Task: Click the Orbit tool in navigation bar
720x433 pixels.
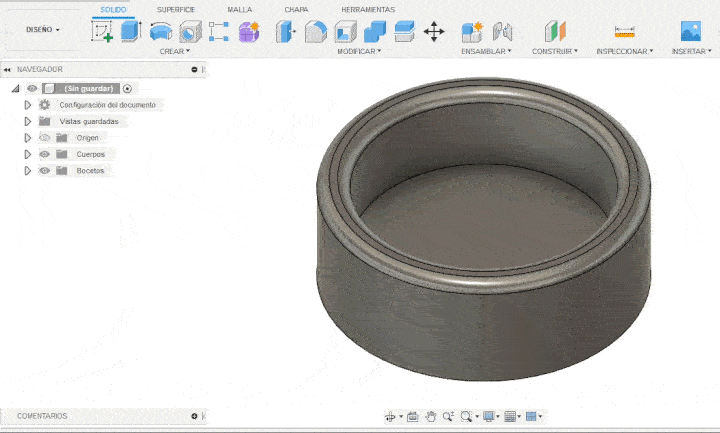Action: (x=391, y=416)
